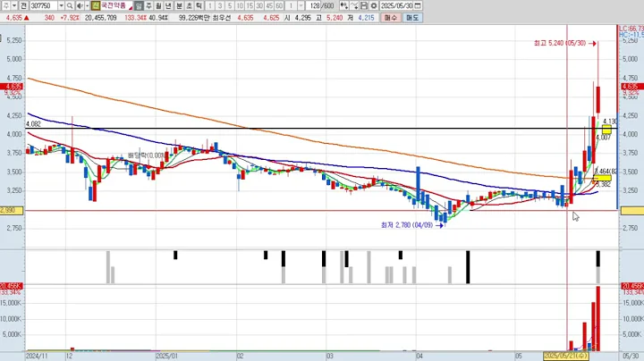The height and width of the screenshot is (361, 644).
Task: Click the 2024/11 axis label
Action: [x=37, y=356]
